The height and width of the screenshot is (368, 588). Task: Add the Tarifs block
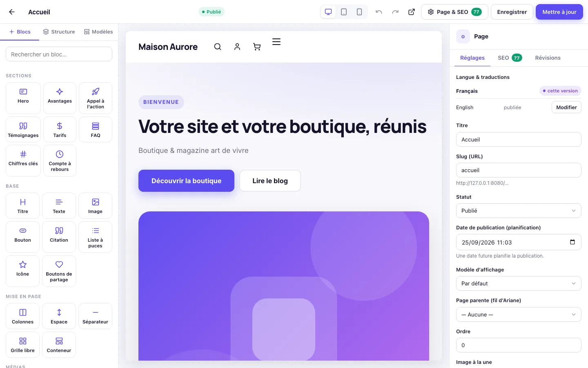(60, 130)
